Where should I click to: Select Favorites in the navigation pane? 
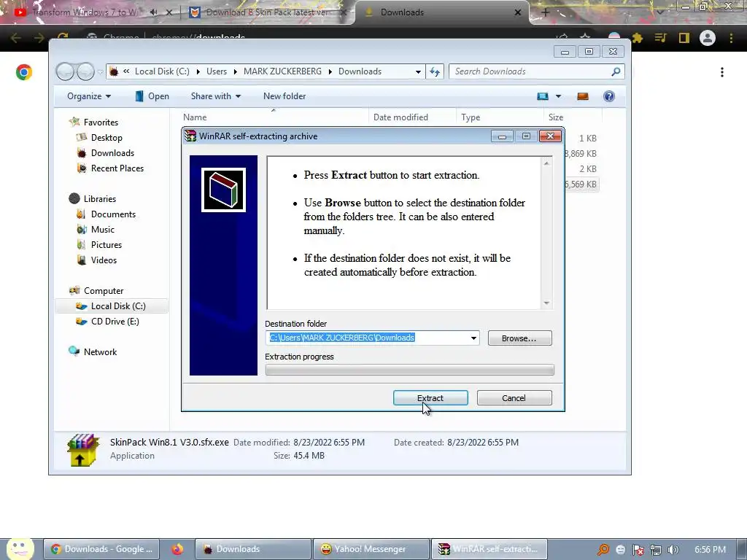pos(101,122)
